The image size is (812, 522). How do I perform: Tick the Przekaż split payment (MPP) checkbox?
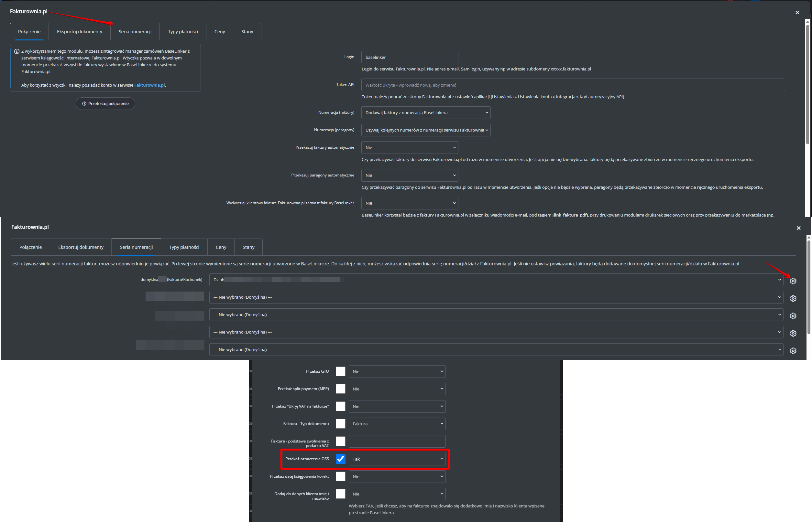click(340, 389)
